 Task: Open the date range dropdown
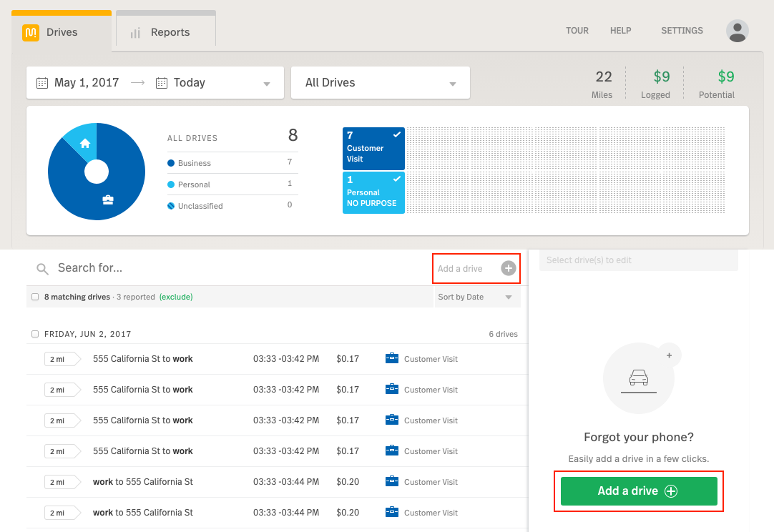tap(267, 84)
